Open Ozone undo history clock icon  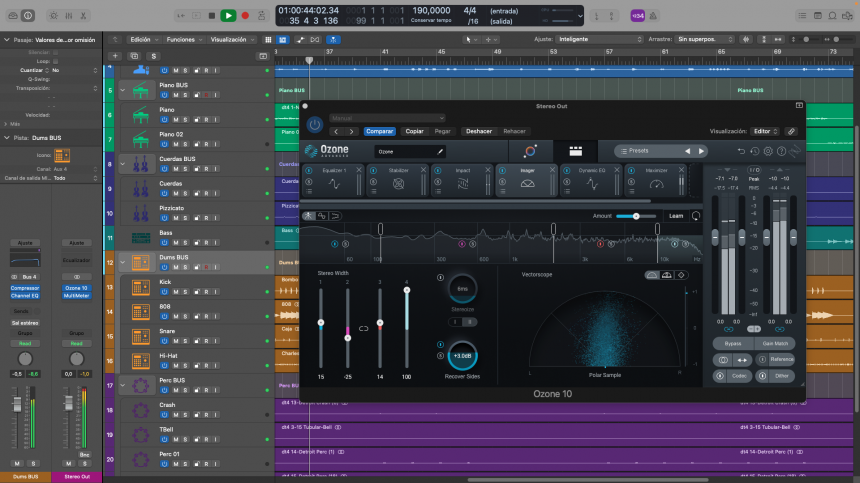point(755,151)
